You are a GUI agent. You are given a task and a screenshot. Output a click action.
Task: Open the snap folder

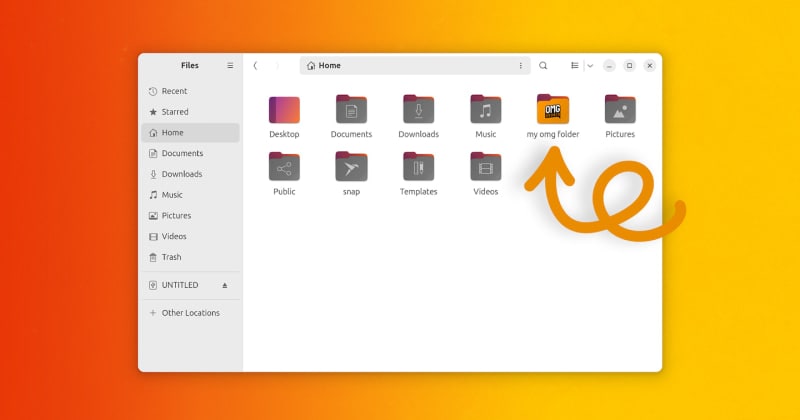coord(351,167)
